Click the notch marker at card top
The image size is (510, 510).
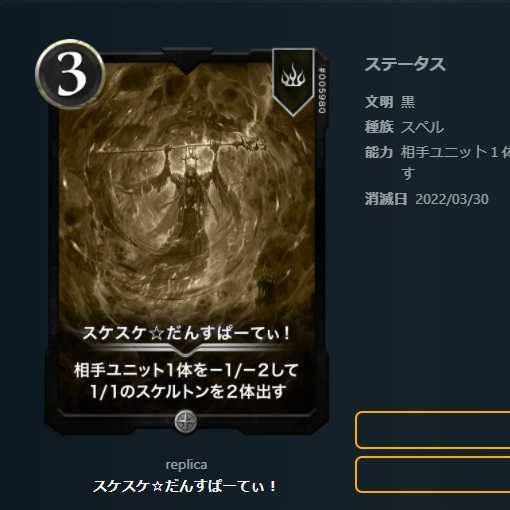187,60
